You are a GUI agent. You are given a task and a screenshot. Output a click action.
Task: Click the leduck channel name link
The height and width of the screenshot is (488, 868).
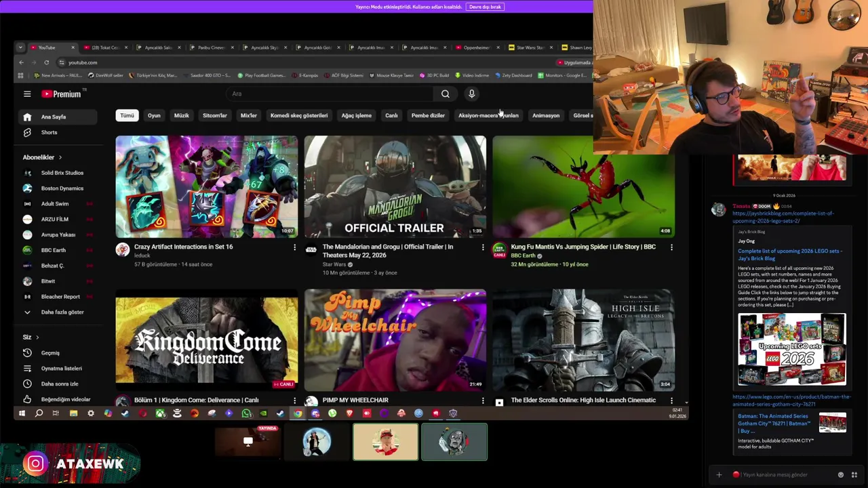click(x=142, y=256)
